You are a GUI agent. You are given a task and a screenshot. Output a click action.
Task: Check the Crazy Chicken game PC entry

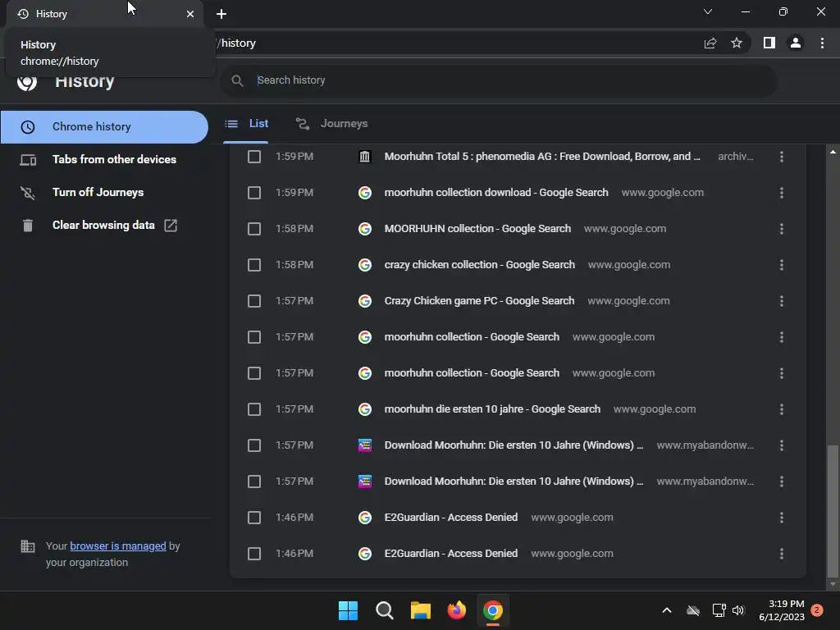(x=254, y=301)
